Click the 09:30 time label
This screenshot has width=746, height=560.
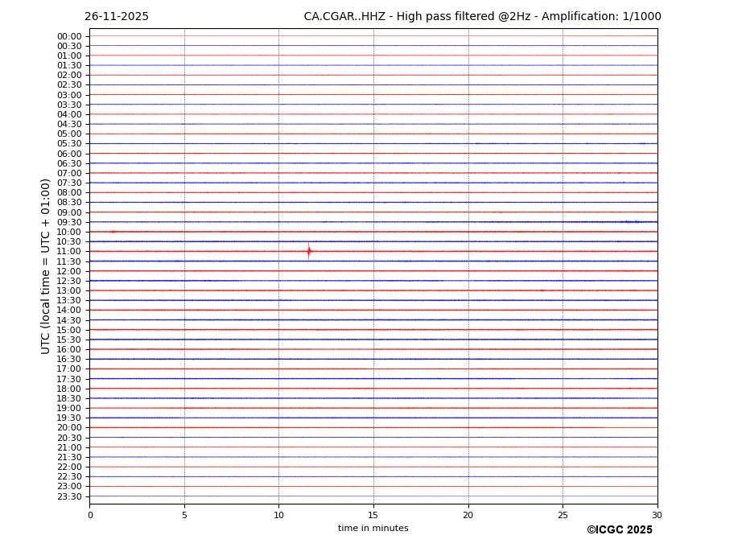[x=69, y=222]
